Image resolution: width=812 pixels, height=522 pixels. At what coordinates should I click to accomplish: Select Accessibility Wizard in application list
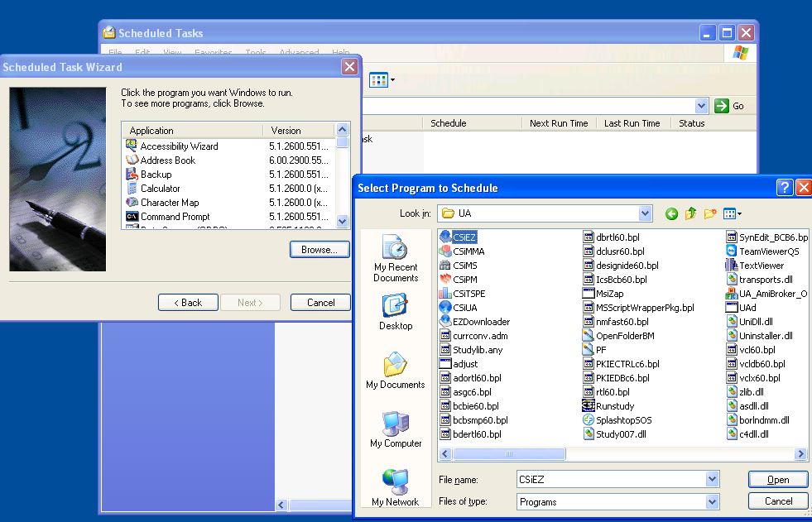point(179,146)
